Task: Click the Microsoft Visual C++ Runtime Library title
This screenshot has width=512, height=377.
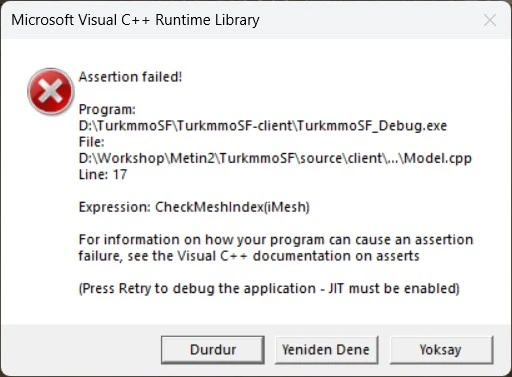Action: (135, 20)
